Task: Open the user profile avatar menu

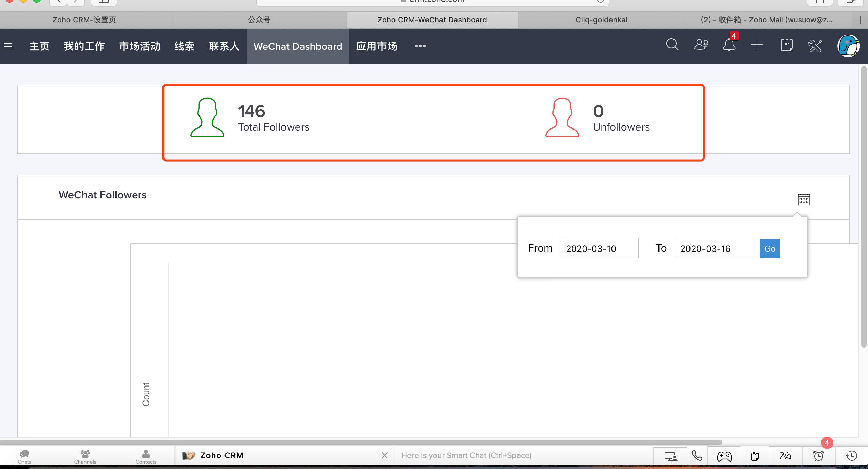Action: 848,46
